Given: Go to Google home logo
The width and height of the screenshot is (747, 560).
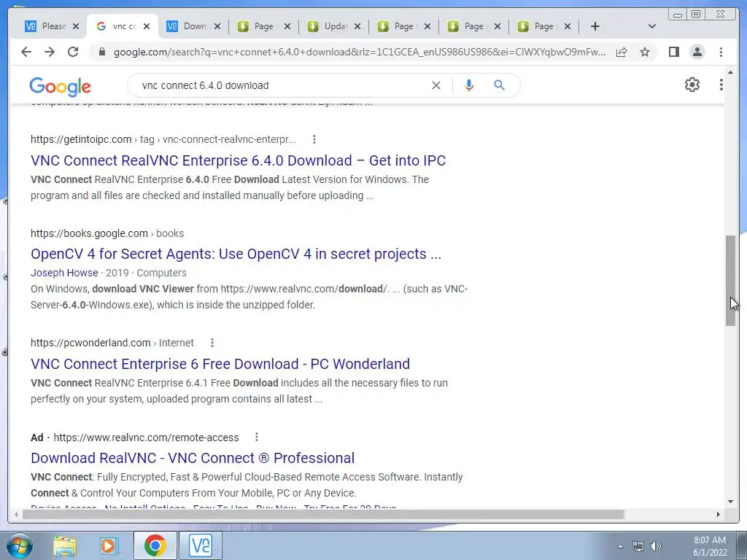Looking at the screenshot, I should pyautogui.click(x=60, y=87).
